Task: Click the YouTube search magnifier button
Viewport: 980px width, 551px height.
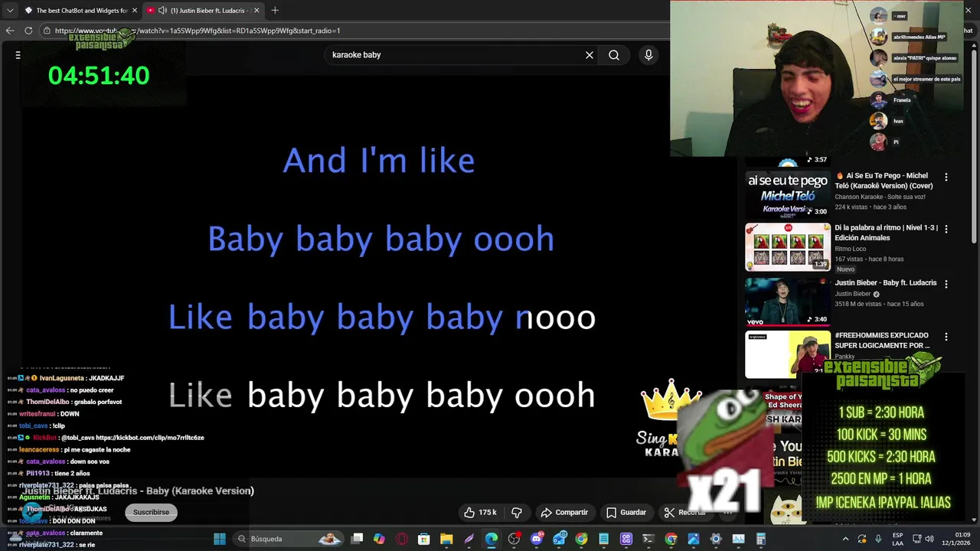Action: (x=614, y=55)
